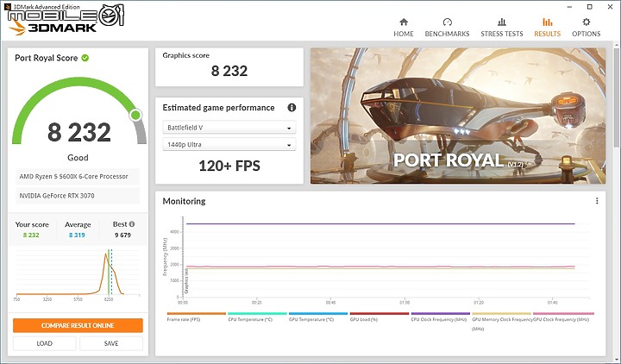Go to the Home tab
This screenshot has height=364, width=621.
click(403, 28)
